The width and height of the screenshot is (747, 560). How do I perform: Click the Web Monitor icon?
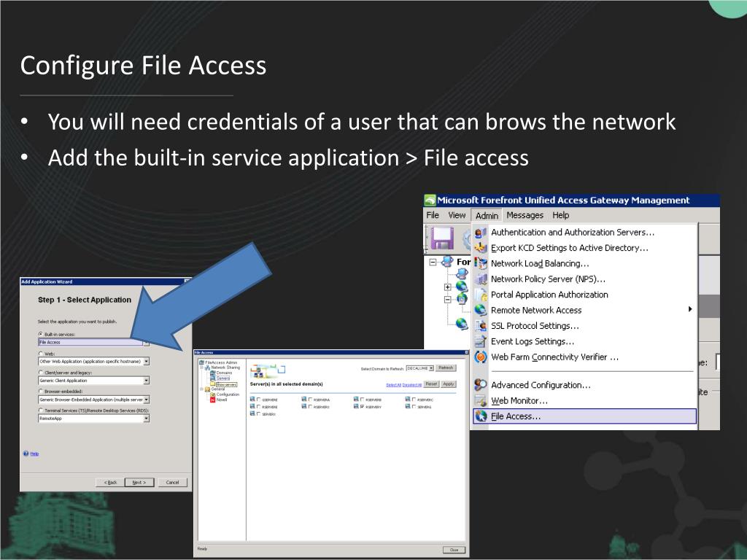coord(480,400)
